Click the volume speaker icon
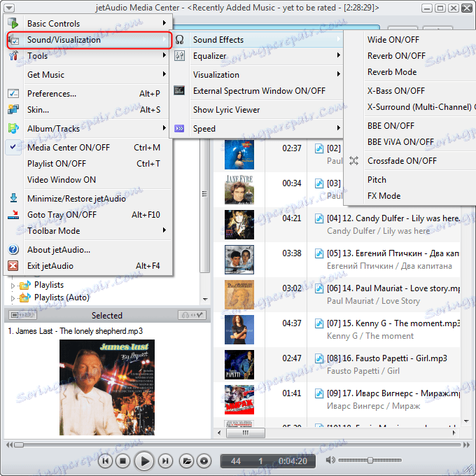 330,460
